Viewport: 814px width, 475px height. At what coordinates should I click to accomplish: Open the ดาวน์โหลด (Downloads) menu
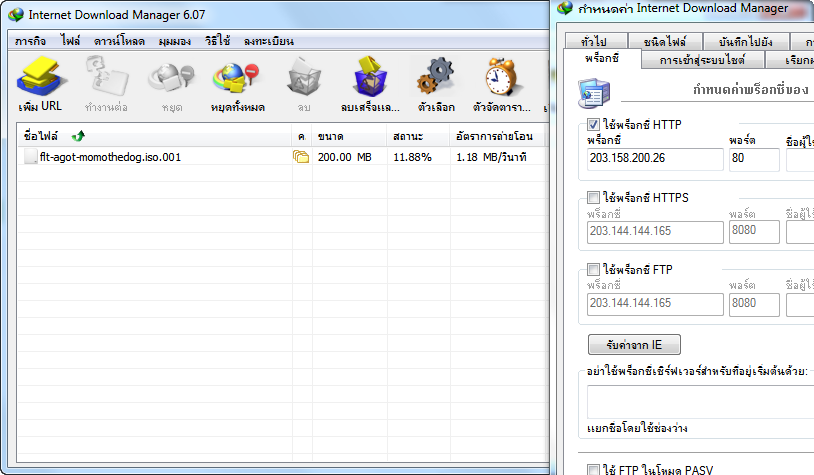(119, 40)
